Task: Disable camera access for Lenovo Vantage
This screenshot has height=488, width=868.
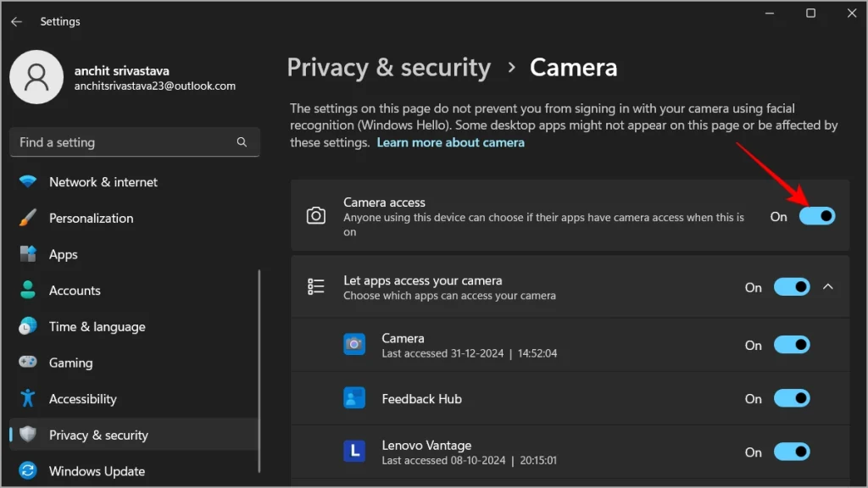Action: [792, 452]
